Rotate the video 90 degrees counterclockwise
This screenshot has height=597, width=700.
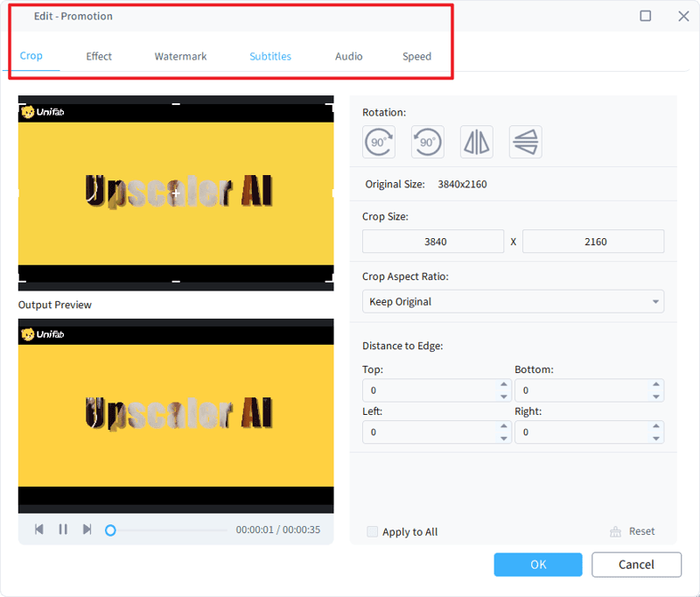(427, 142)
